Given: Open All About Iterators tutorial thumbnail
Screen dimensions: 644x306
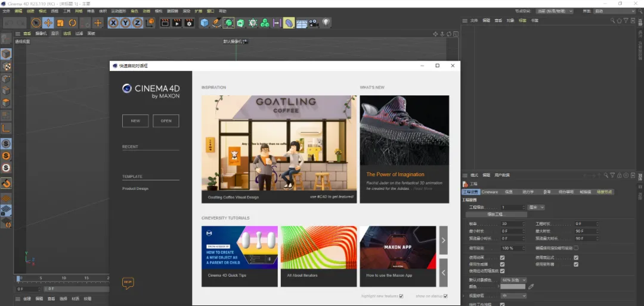Looking at the screenshot, I should 318,247.
